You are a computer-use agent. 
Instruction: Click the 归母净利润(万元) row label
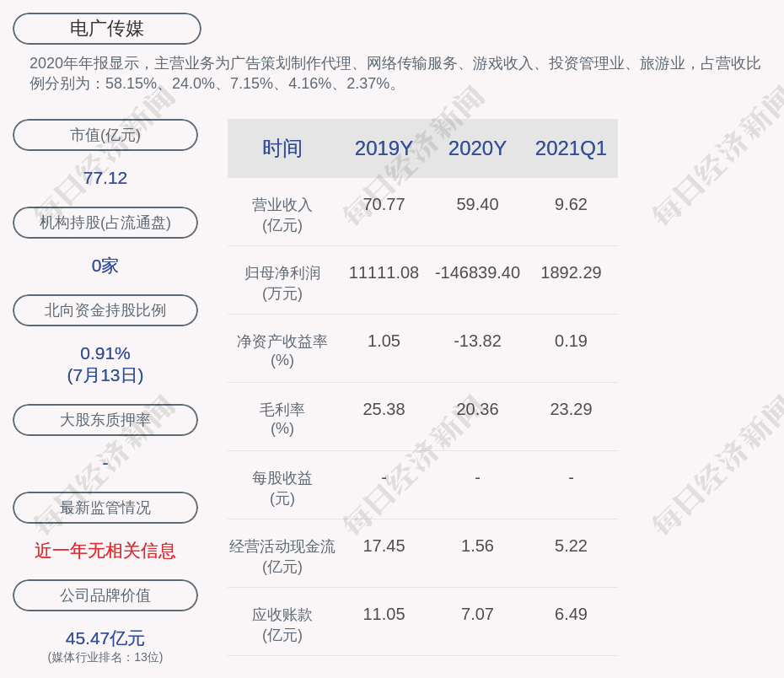[282, 283]
